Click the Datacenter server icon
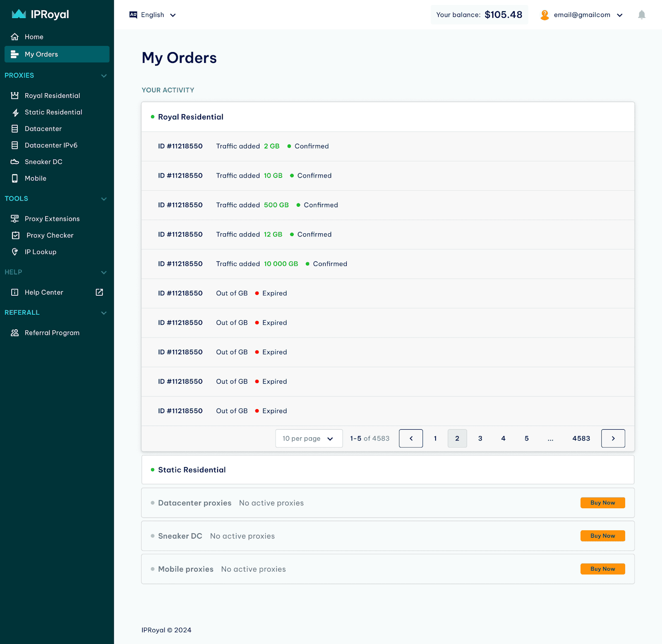Viewport: 662px width, 644px height. tap(15, 129)
